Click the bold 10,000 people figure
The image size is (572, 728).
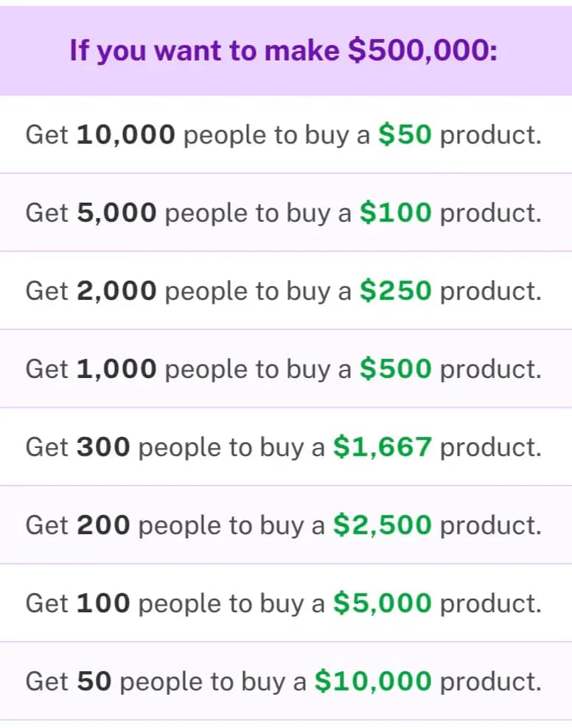click(x=126, y=135)
